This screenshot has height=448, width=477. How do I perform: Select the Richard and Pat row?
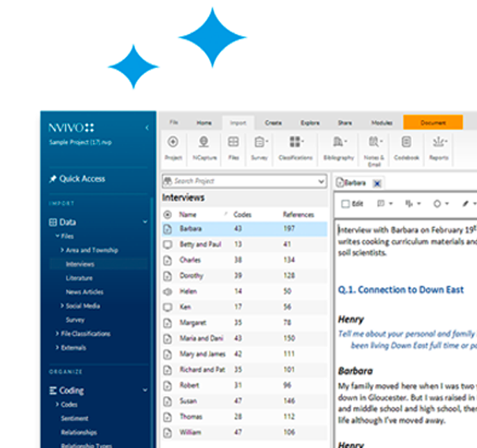click(x=244, y=370)
